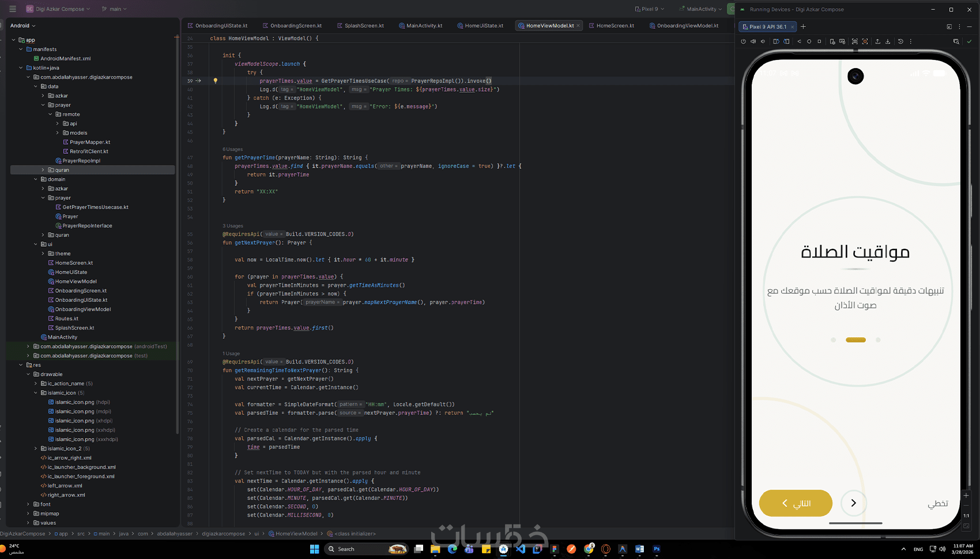Select PrayerMapper.kt in project tree
Screen dimensions: 980x559
tap(90, 142)
